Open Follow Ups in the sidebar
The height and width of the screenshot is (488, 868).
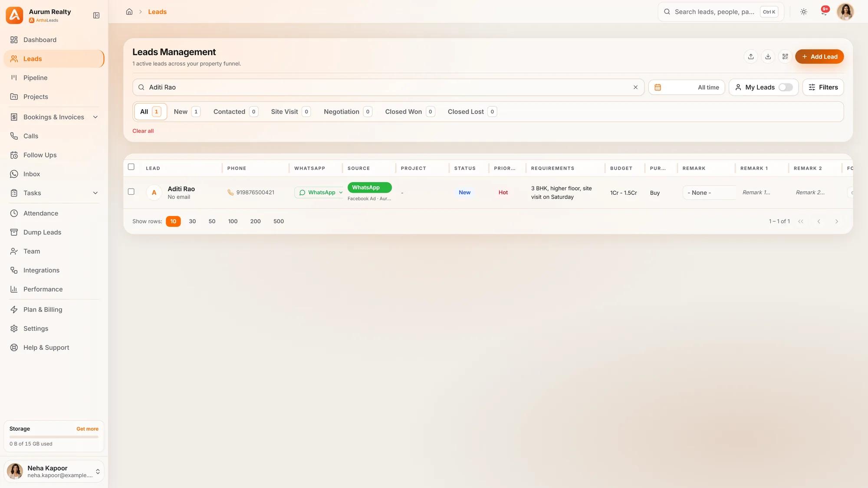[x=54, y=155]
